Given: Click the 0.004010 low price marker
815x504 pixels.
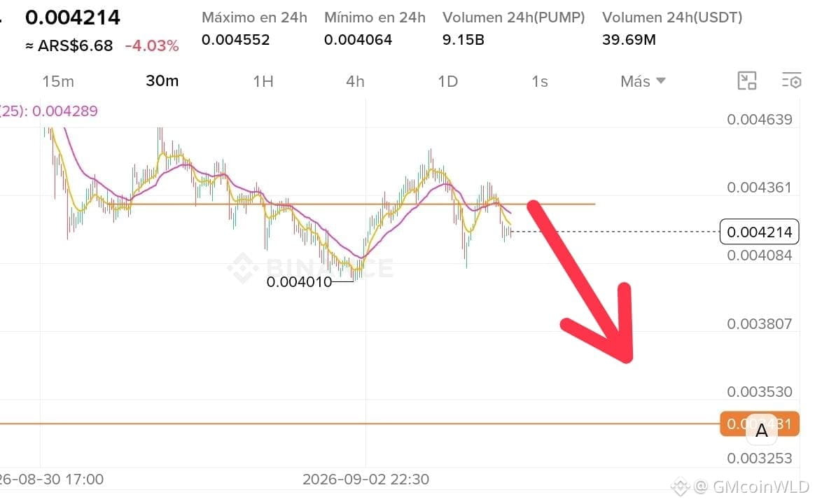Looking at the screenshot, I should pyautogui.click(x=299, y=282).
